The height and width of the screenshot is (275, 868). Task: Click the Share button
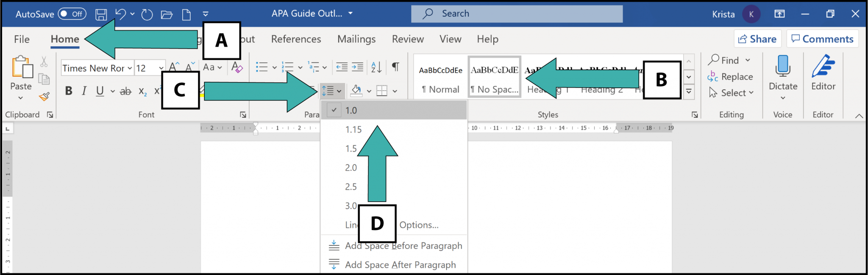(757, 39)
